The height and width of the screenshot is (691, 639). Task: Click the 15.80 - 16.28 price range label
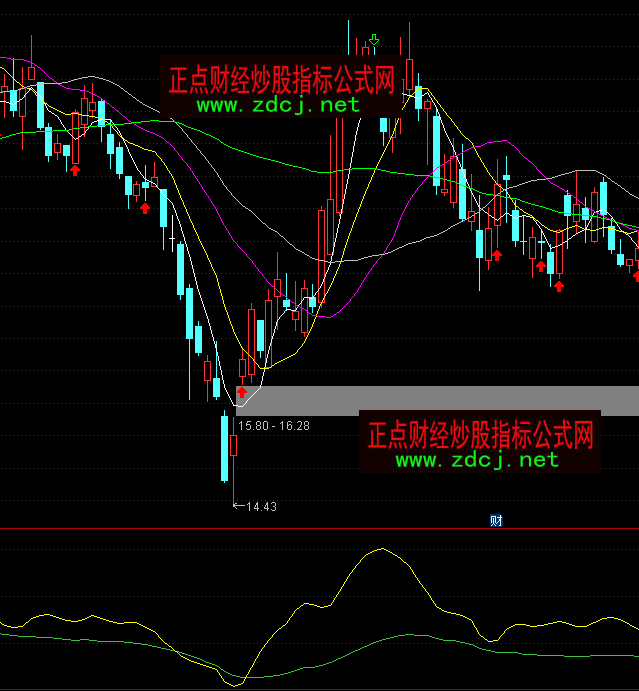coord(273,425)
